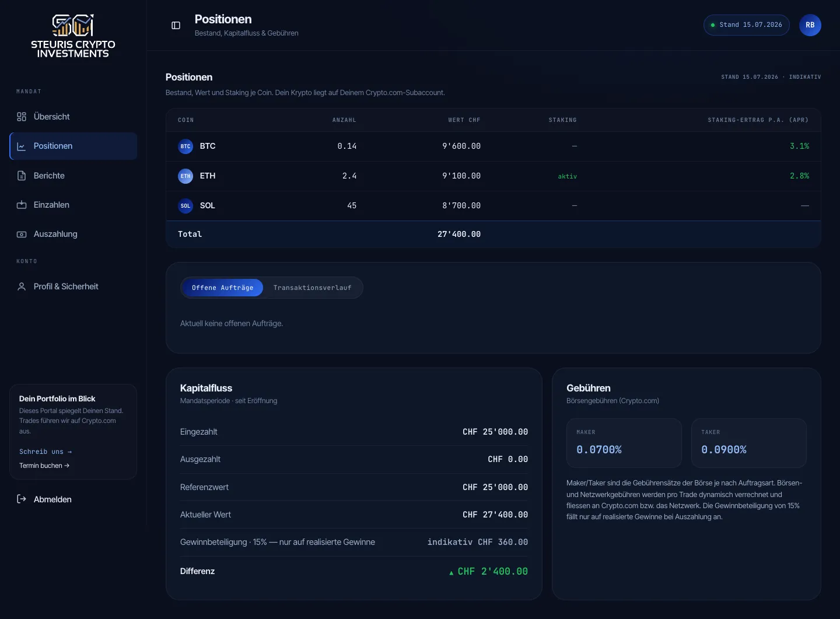Image resolution: width=840 pixels, height=619 pixels.
Task: Click SOL amount 45
Action: pos(352,205)
